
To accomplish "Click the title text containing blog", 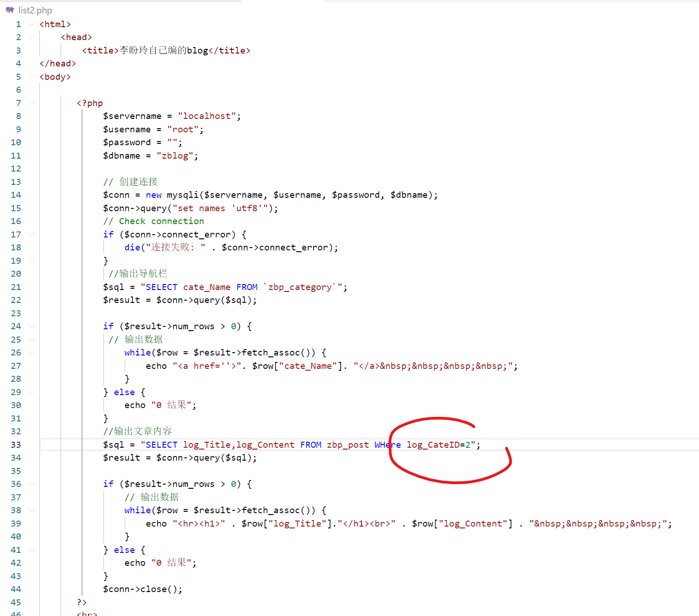I will coord(164,50).
